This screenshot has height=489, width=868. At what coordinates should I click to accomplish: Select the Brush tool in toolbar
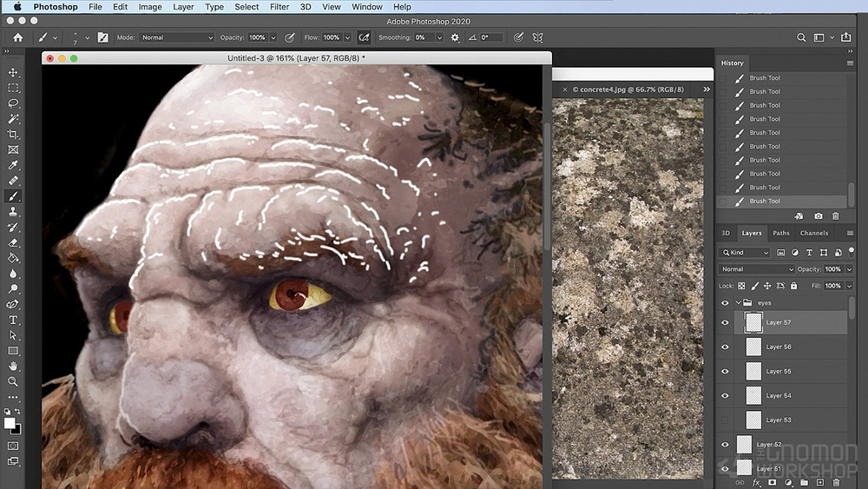(13, 196)
